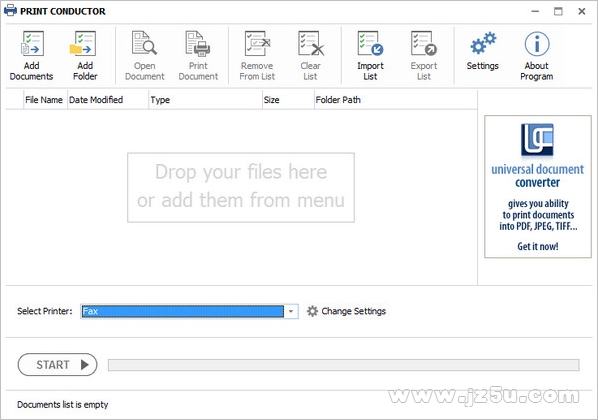Select the Remove From List icon
The width and height of the screenshot is (598, 420).
(x=257, y=43)
